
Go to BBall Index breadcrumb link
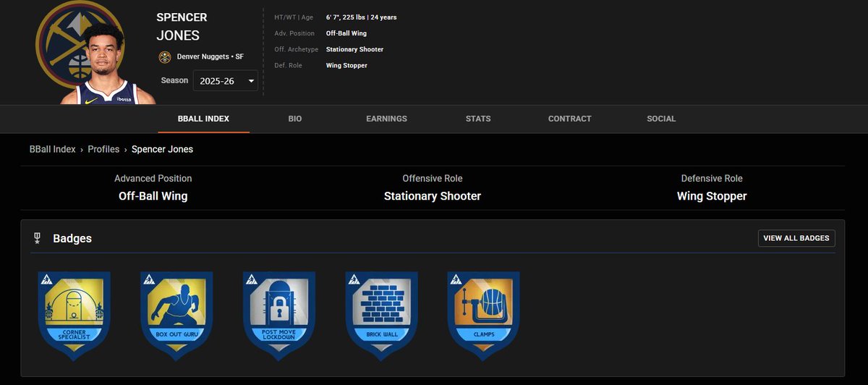pos(53,149)
